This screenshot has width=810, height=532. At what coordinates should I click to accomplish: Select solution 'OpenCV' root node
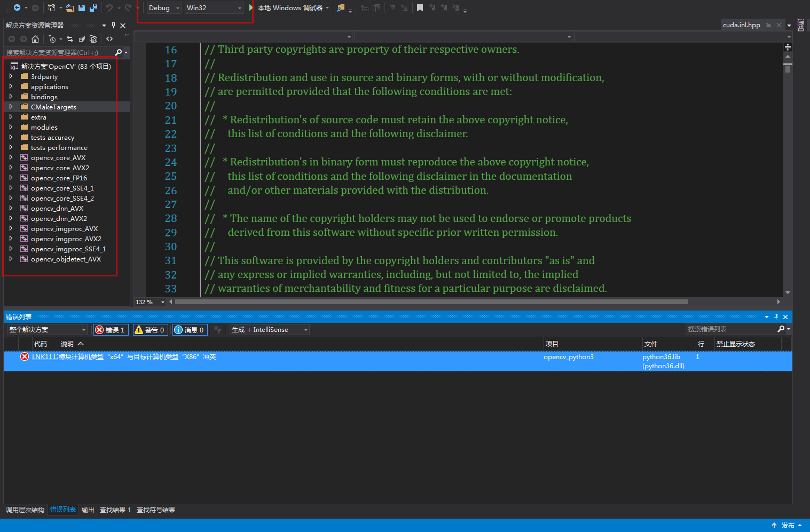pyautogui.click(x=66, y=66)
